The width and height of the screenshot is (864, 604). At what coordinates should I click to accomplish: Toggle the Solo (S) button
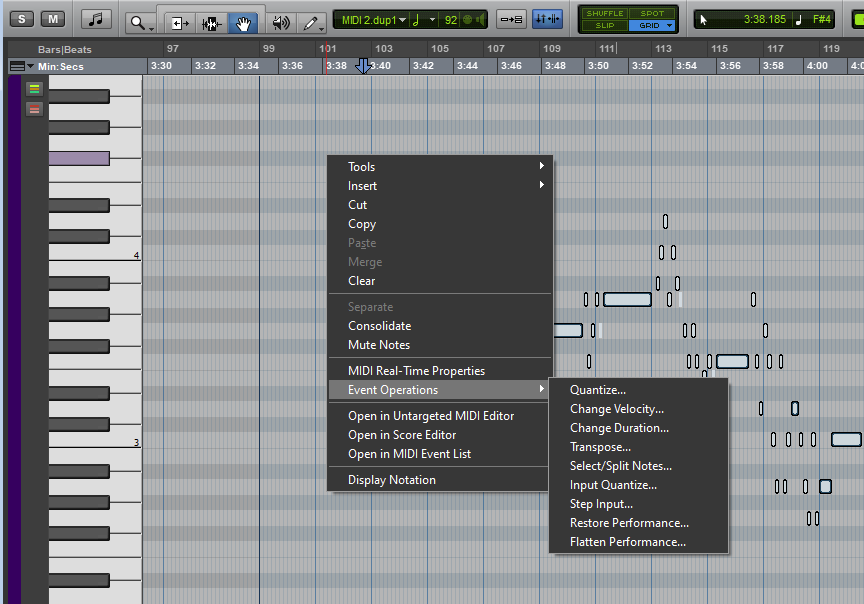coord(21,19)
